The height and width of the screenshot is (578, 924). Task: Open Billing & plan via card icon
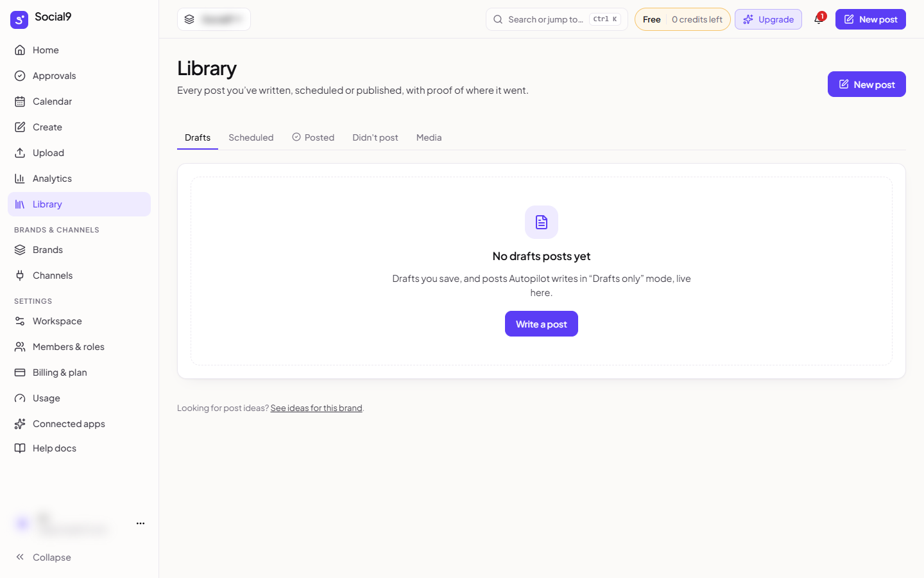(20, 372)
